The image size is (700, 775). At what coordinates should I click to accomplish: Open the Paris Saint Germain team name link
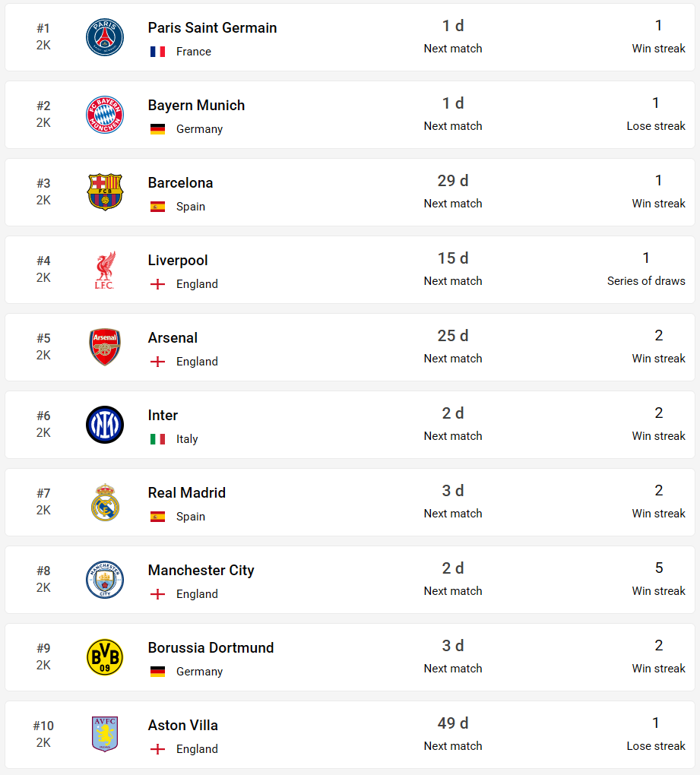(212, 27)
